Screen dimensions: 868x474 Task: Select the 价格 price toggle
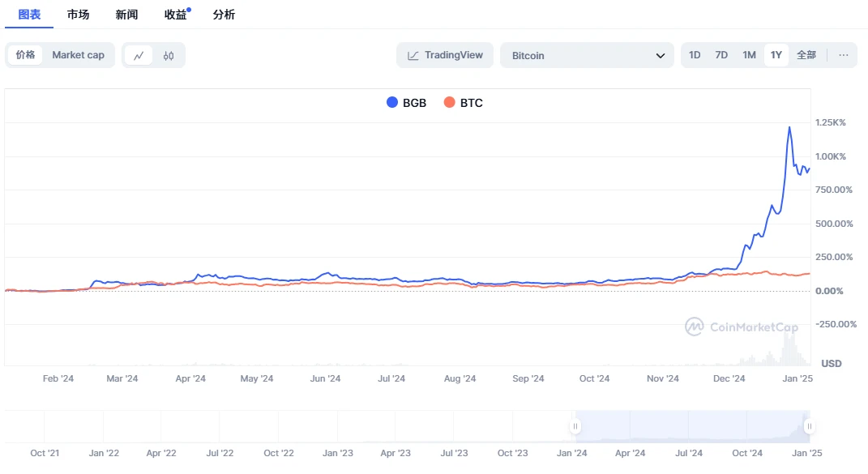pos(26,55)
